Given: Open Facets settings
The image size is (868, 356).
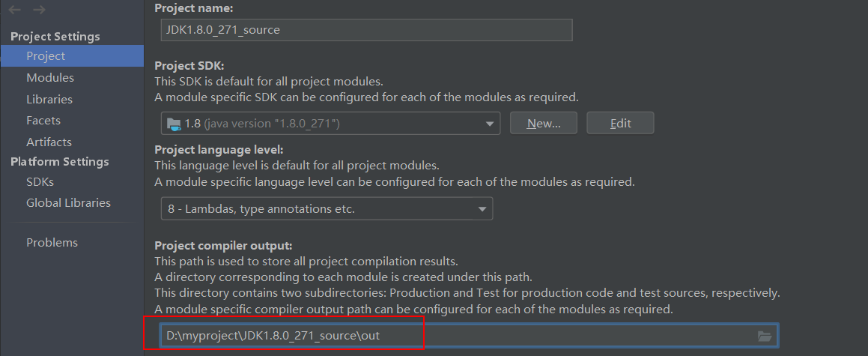Looking at the screenshot, I should click(x=43, y=120).
